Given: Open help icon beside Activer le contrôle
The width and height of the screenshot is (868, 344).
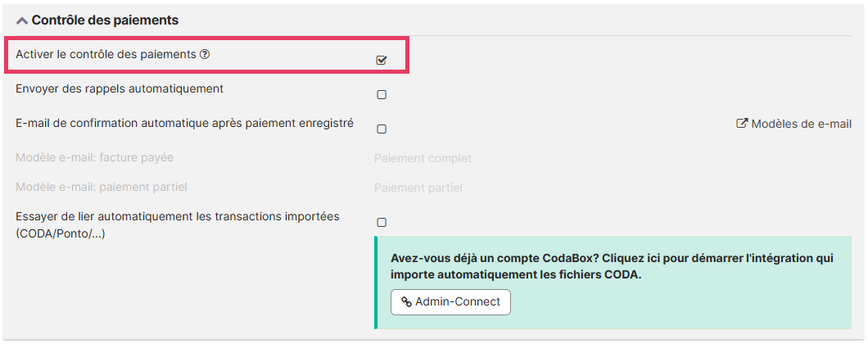Looking at the screenshot, I should point(205,55).
